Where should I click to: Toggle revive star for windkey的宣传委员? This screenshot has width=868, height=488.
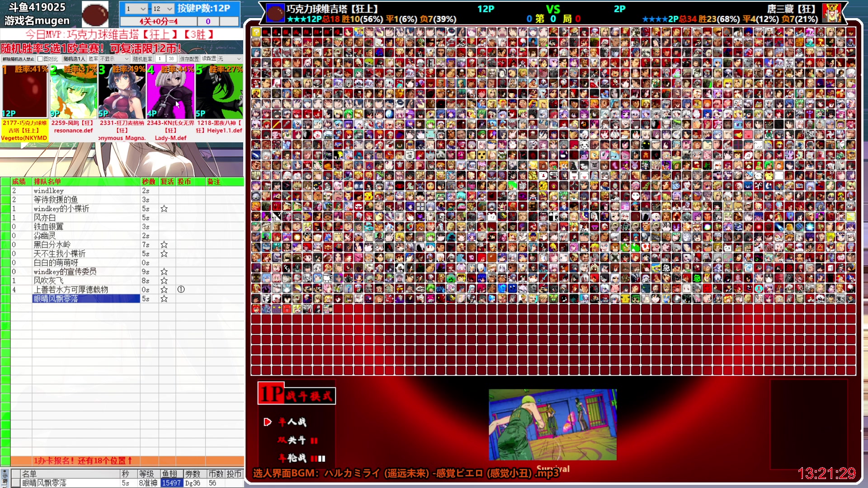click(164, 272)
